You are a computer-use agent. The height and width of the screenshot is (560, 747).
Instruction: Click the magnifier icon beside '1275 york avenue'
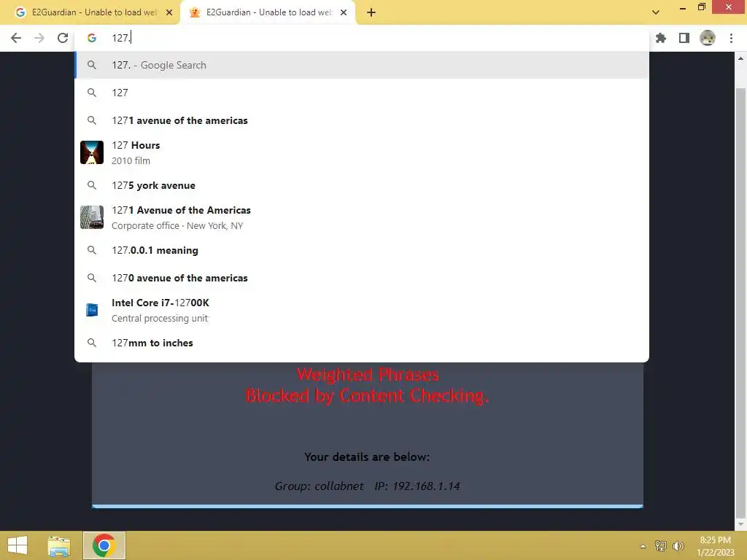point(92,185)
